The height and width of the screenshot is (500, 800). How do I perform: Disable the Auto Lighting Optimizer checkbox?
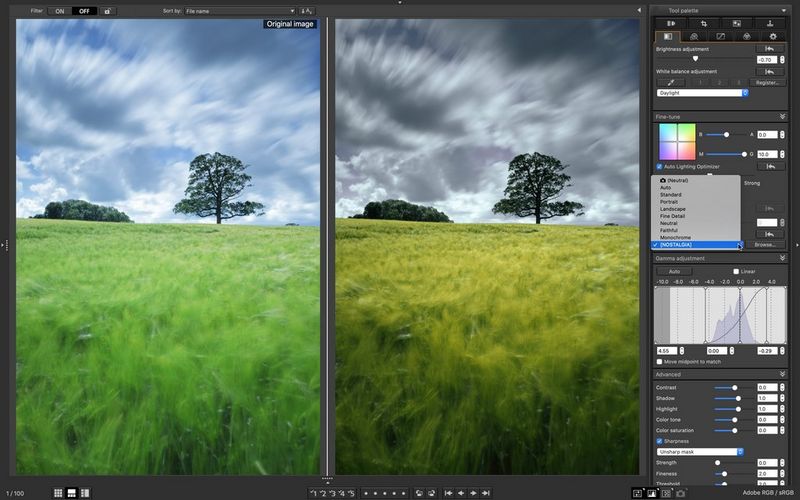[659, 166]
